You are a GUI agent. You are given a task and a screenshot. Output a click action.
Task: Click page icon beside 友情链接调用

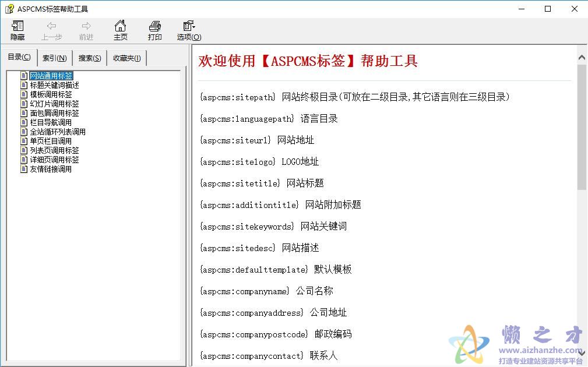point(24,169)
